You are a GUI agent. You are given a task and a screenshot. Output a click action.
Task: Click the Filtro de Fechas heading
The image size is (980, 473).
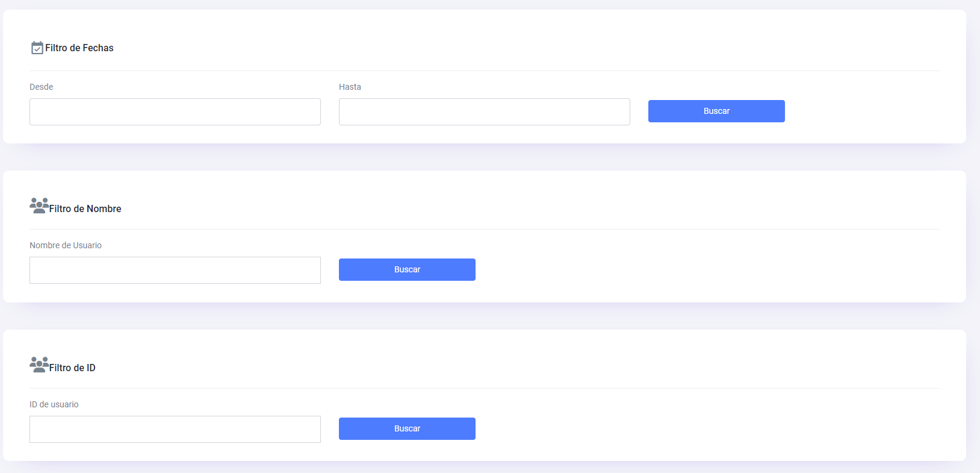pyautogui.click(x=79, y=48)
